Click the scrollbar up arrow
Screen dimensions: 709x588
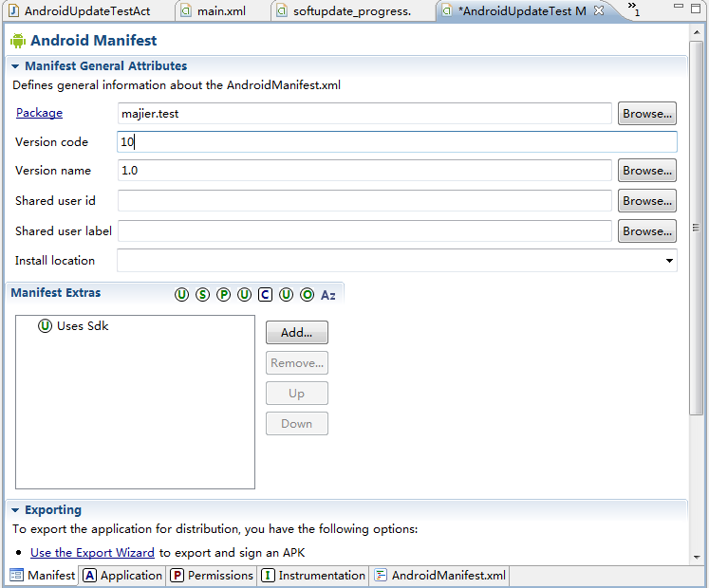click(x=696, y=32)
